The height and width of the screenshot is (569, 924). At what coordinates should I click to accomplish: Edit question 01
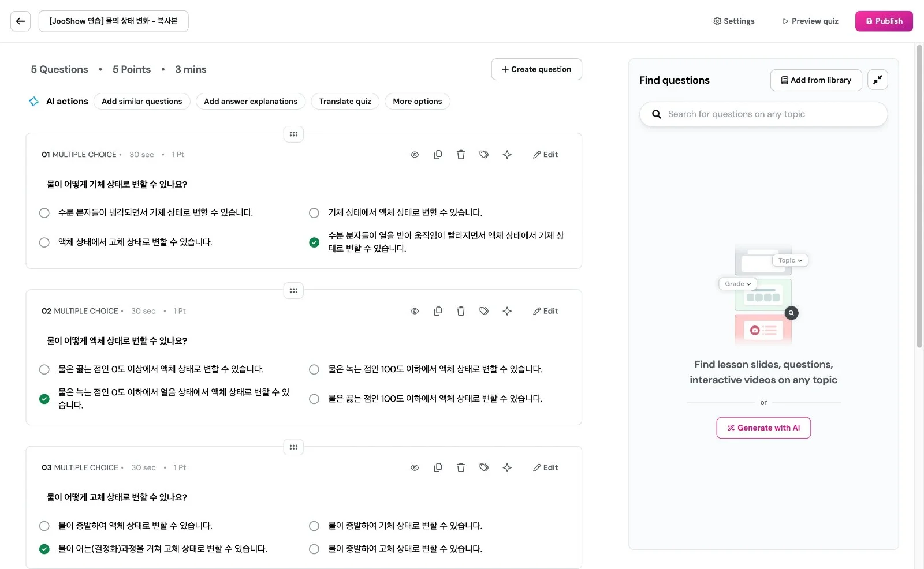(545, 155)
